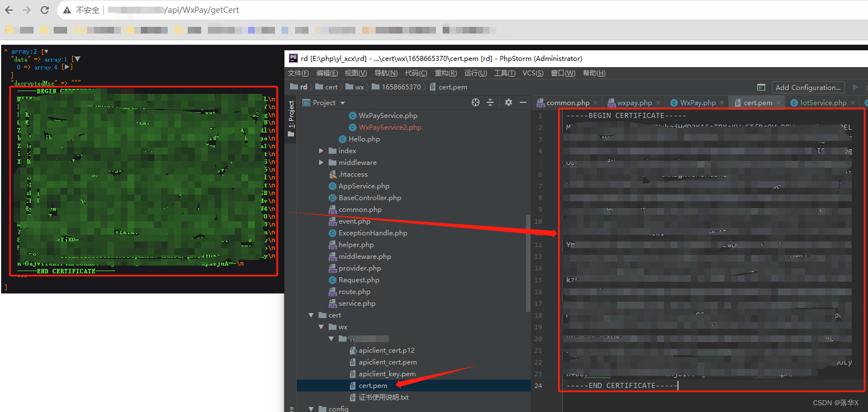The height and width of the screenshot is (412, 868).
Task: Click the locate/scroll from source target icon
Action: pyautogui.click(x=476, y=102)
